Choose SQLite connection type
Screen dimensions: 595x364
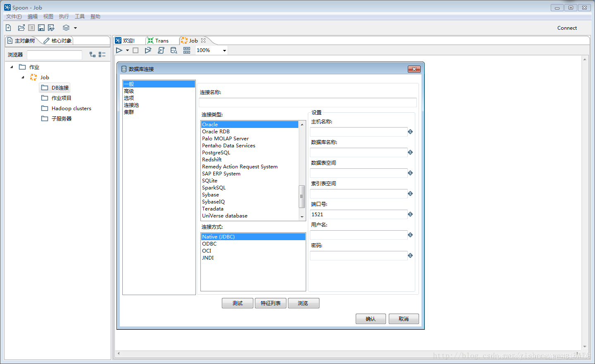coord(250,181)
